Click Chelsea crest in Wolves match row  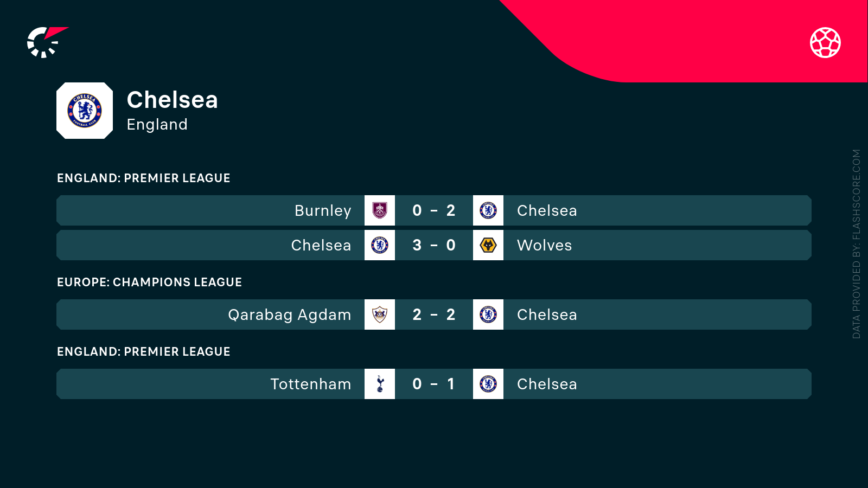coord(380,245)
